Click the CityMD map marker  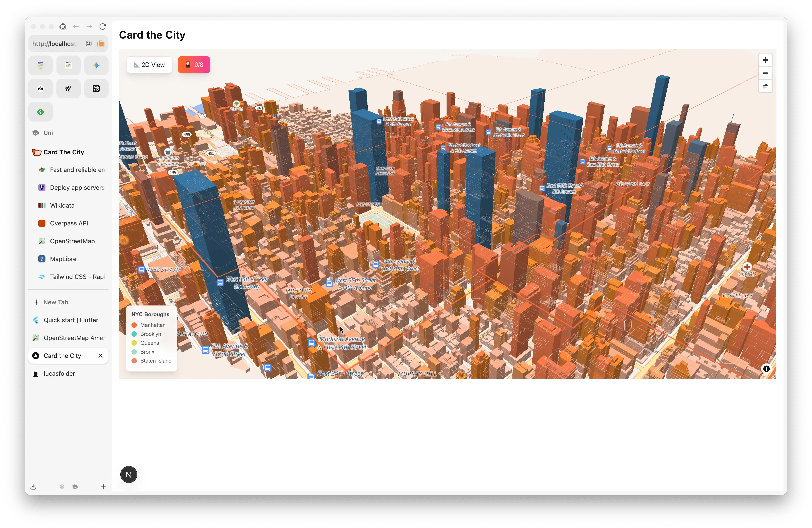747,267
